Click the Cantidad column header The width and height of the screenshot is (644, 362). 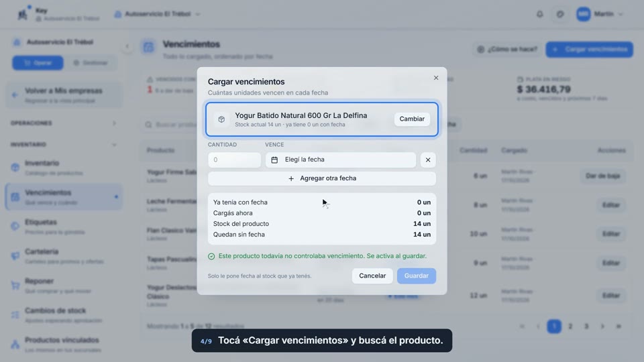click(473, 150)
